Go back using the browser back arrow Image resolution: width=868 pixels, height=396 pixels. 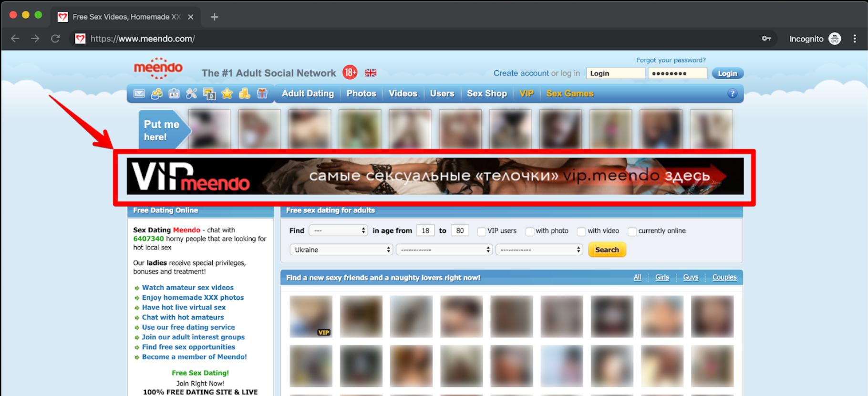click(x=15, y=39)
